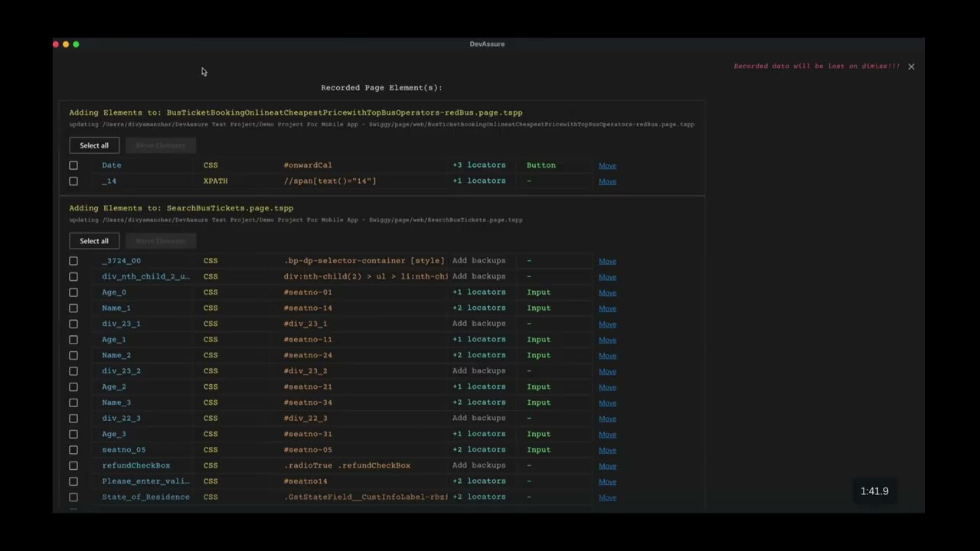980x551 pixels.
Task: Check the Date element checkbox
Action: tap(73, 165)
